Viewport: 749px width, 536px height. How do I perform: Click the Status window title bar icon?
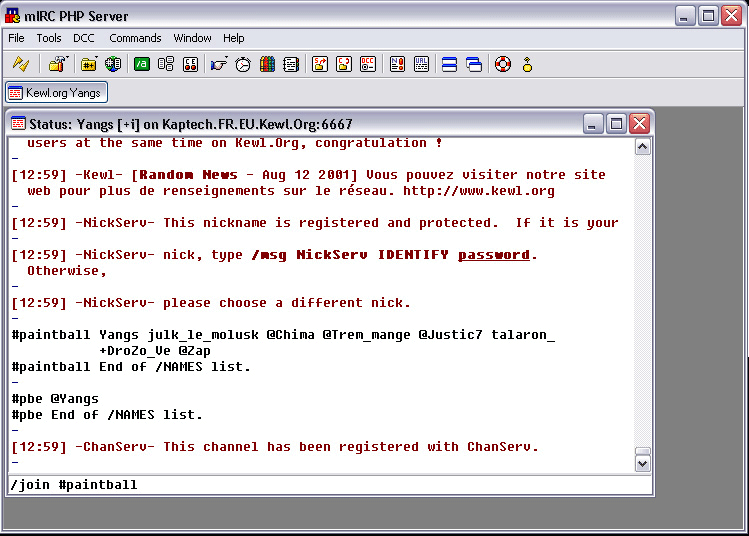pyautogui.click(x=18, y=124)
